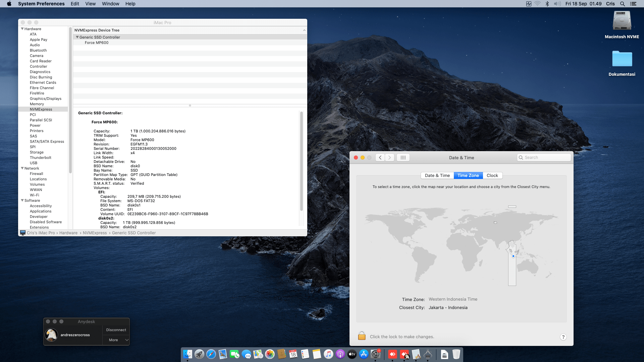Open Contacts from the dock
This screenshot has height=362, width=644.
coord(281,354)
